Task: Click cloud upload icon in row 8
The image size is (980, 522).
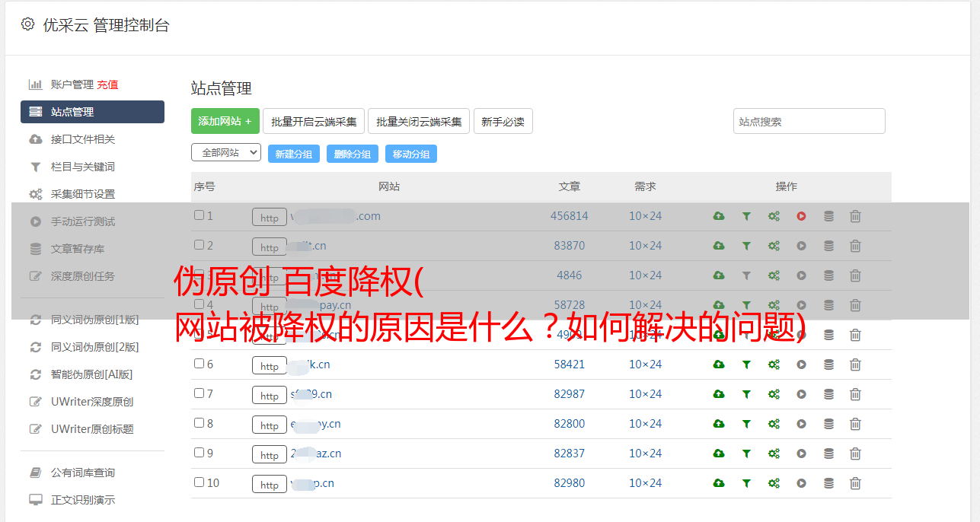Action: click(719, 424)
